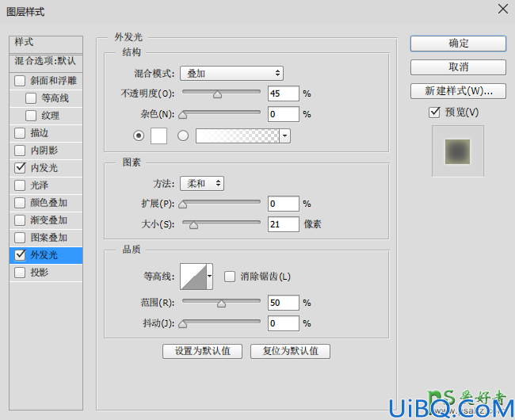The width and height of the screenshot is (515, 420).
Task: Click 大小 slider handle
Action: pos(194,225)
